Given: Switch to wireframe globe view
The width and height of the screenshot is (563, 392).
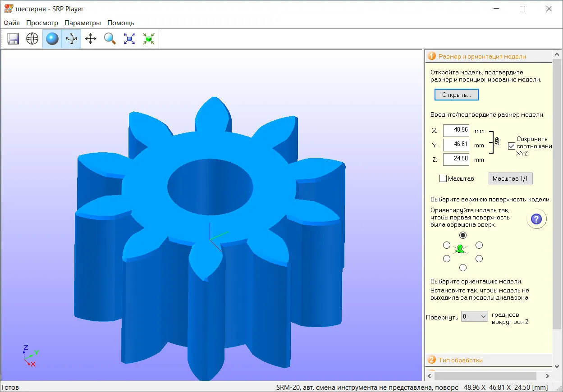Looking at the screenshot, I should coord(32,39).
